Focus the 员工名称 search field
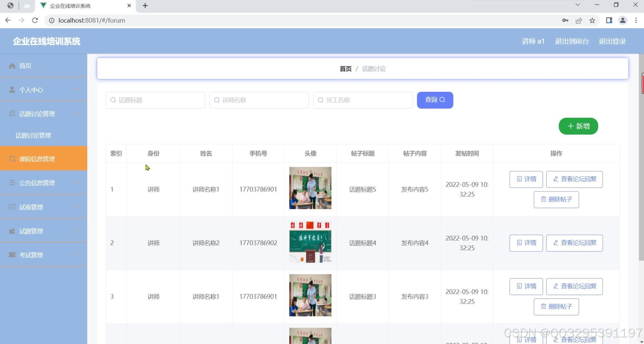 (363, 100)
